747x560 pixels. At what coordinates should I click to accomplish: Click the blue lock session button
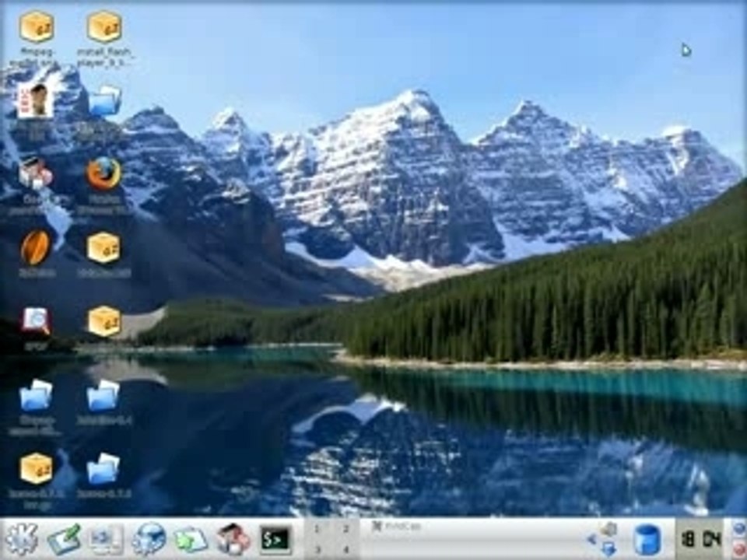739,529
